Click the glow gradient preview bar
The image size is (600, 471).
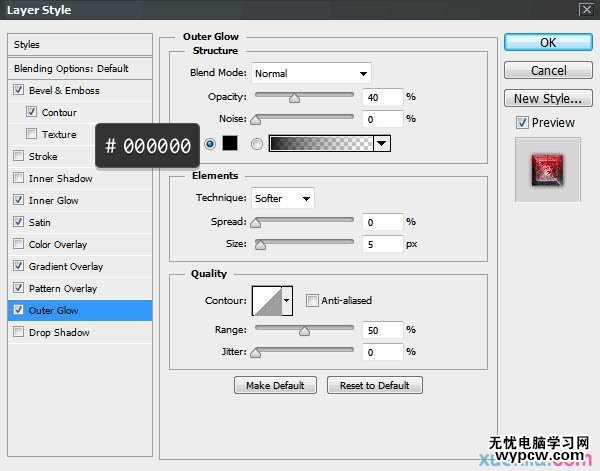(x=321, y=143)
